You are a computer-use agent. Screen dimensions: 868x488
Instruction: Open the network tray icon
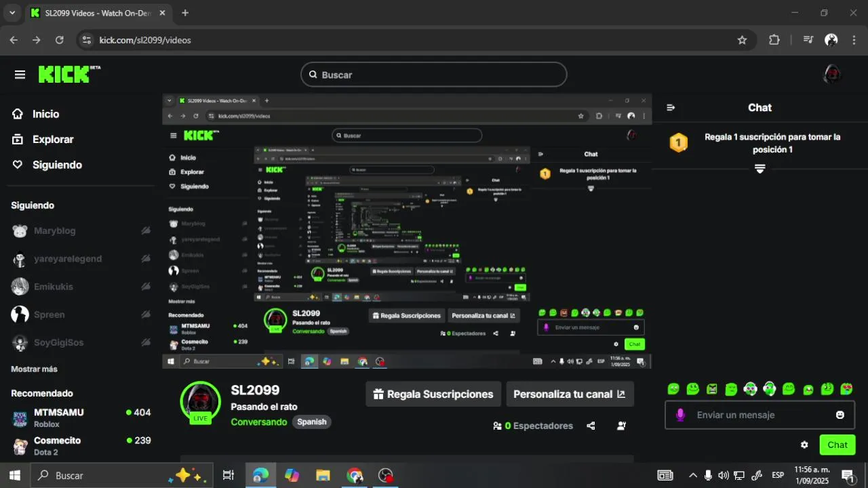click(740, 475)
